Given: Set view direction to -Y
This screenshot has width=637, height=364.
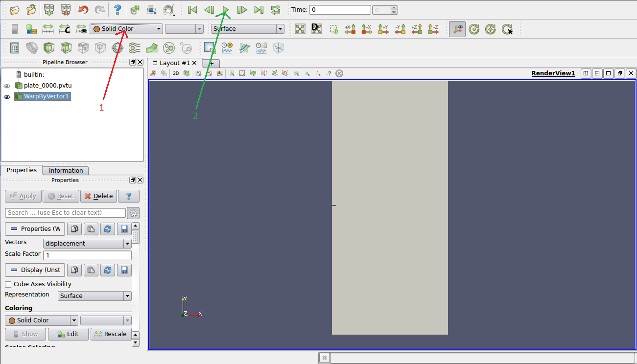Looking at the screenshot, I should [400, 29].
